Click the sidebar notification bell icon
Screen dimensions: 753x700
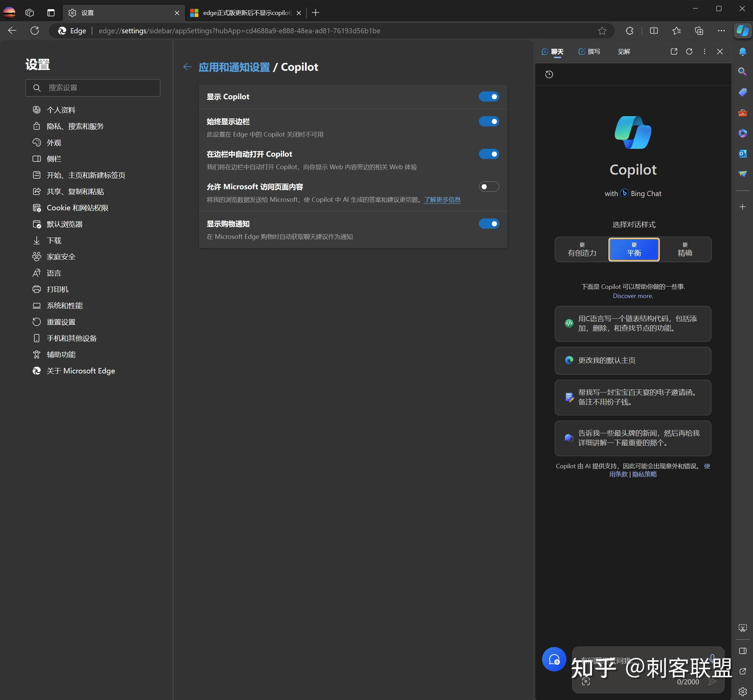pos(742,52)
